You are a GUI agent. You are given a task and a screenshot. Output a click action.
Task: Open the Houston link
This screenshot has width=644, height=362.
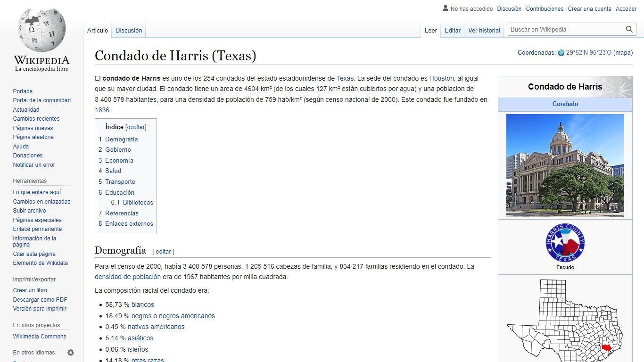pos(442,78)
